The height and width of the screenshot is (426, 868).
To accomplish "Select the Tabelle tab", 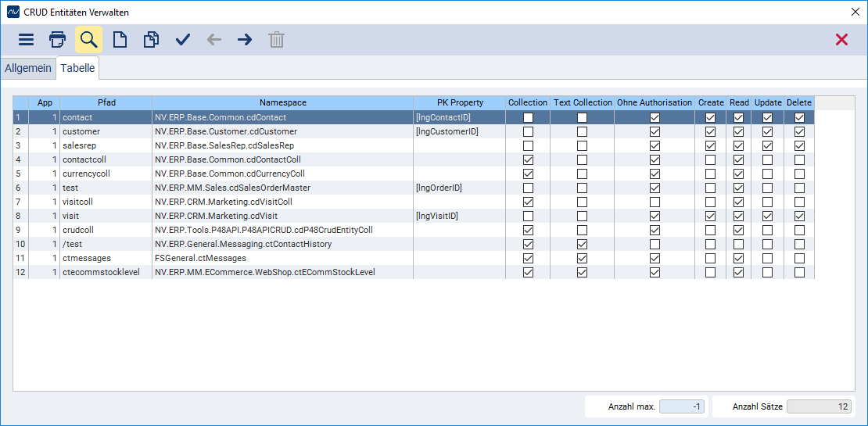I will pyautogui.click(x=77, y=69).
